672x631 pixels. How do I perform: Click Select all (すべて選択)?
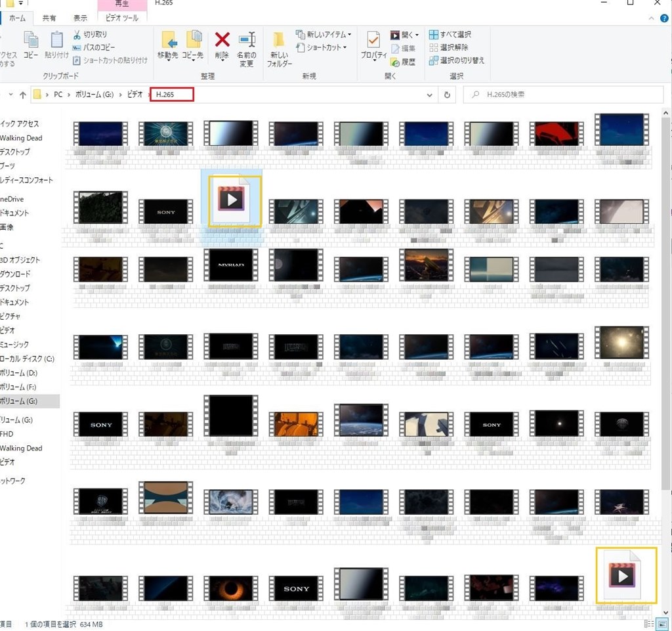(x=450, y=34)
